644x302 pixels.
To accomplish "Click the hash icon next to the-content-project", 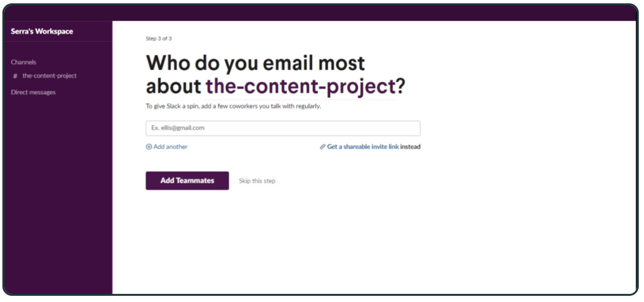I will [15, 76].
